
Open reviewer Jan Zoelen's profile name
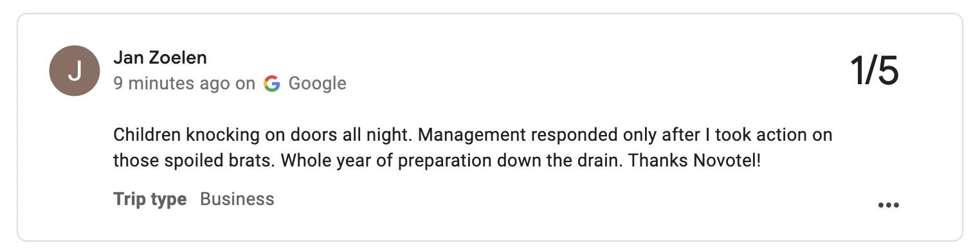coord(160,57)
